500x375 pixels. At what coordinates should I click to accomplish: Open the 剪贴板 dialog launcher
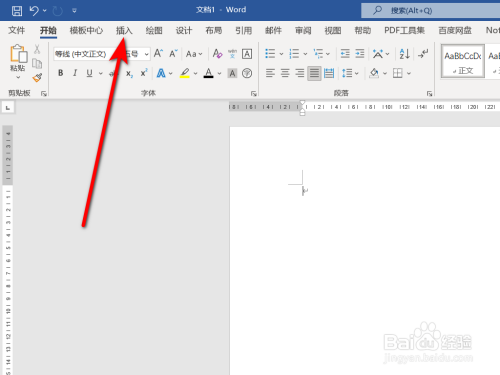click(x=44, y=94)
